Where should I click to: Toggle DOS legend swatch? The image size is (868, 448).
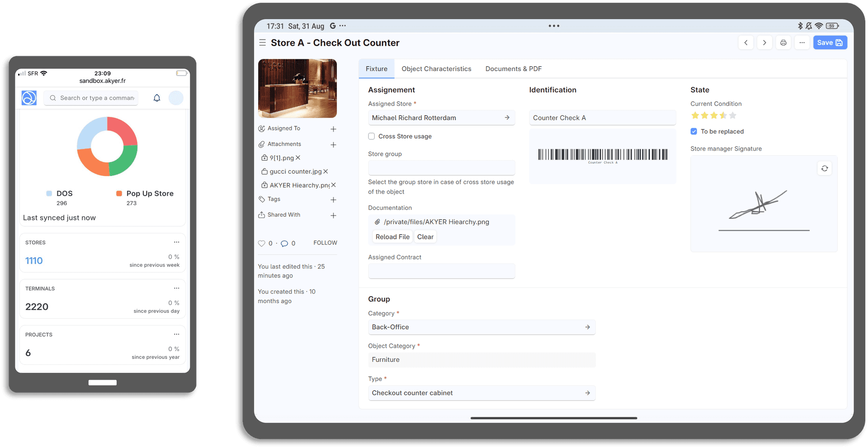(49, 193)
